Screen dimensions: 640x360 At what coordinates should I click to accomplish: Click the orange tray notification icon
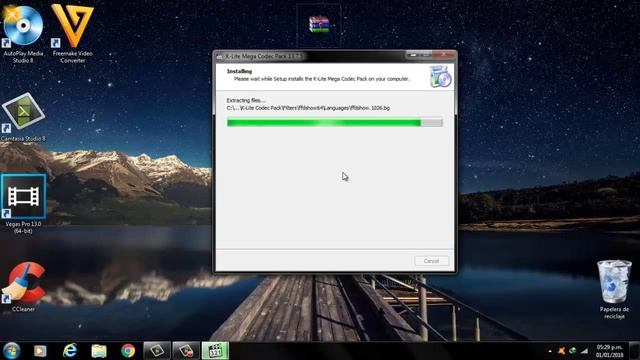562,351
